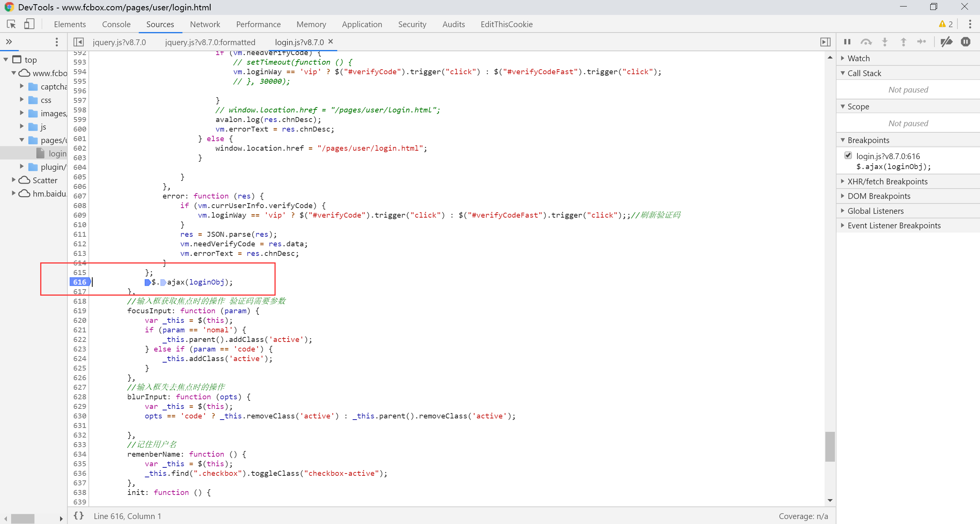Click the warnings count indicator
The image size is (980, 524).
pyautogui.click(x=946, y=24)
